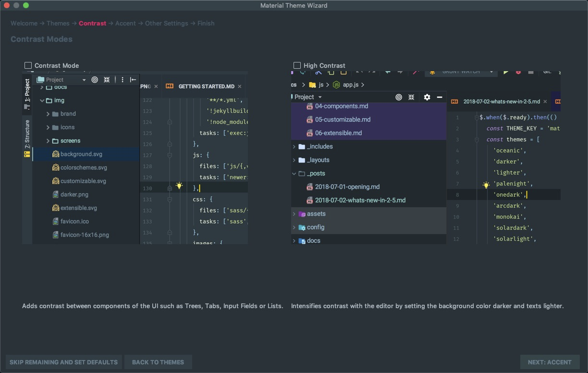Jump to the Finish wizard step
The width and height of the screenshot is (588, 373).
pyautogui.click(x=206, y=23)
